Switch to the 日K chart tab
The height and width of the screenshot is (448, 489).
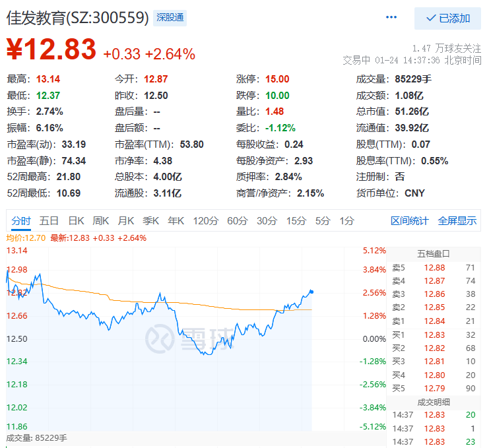[x=76, y=221]
